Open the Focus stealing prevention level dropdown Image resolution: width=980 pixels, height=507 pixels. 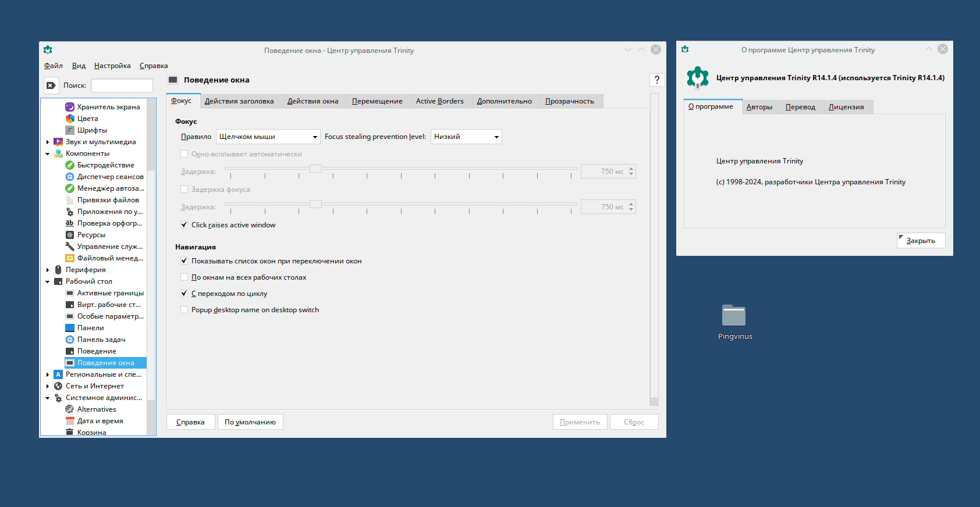(x=466, y=137)
